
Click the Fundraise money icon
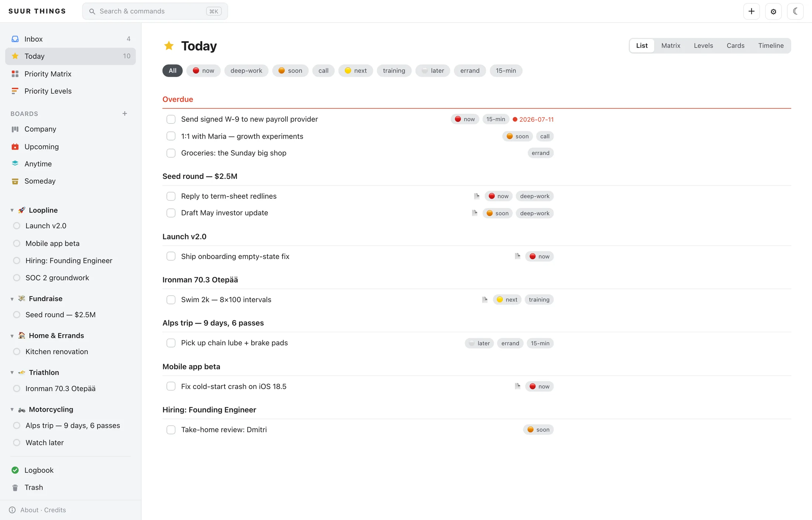[22, 298]
